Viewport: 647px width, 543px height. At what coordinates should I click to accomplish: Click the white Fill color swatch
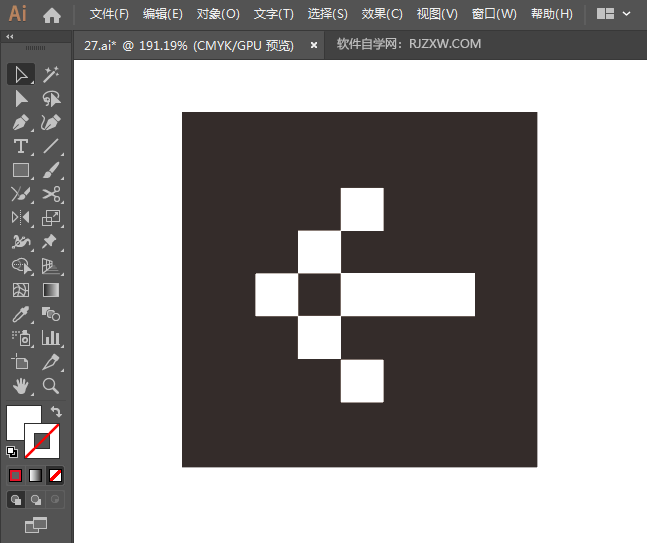17,417
